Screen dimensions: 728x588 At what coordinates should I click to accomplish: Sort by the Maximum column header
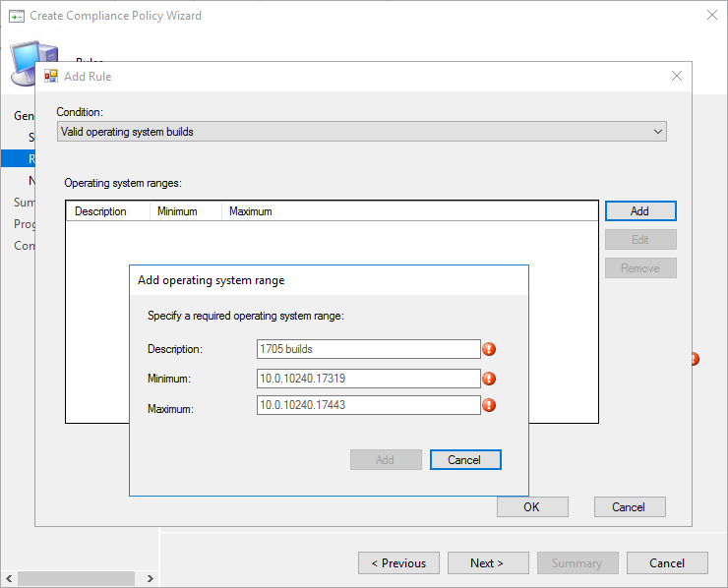point(295,211)
